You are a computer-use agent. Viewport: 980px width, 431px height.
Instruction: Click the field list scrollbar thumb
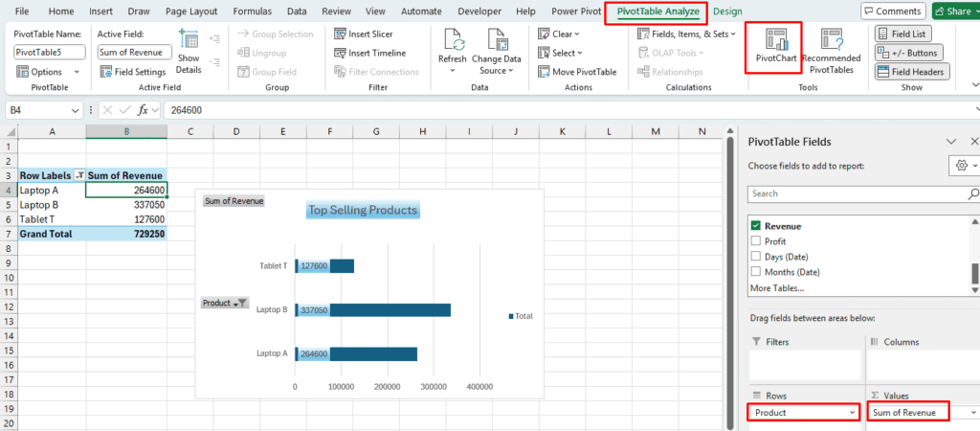[x=974, y=273]
